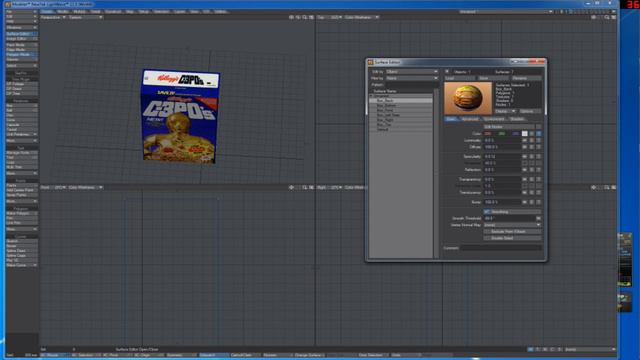Click the Comment input field

click(501, 248)
